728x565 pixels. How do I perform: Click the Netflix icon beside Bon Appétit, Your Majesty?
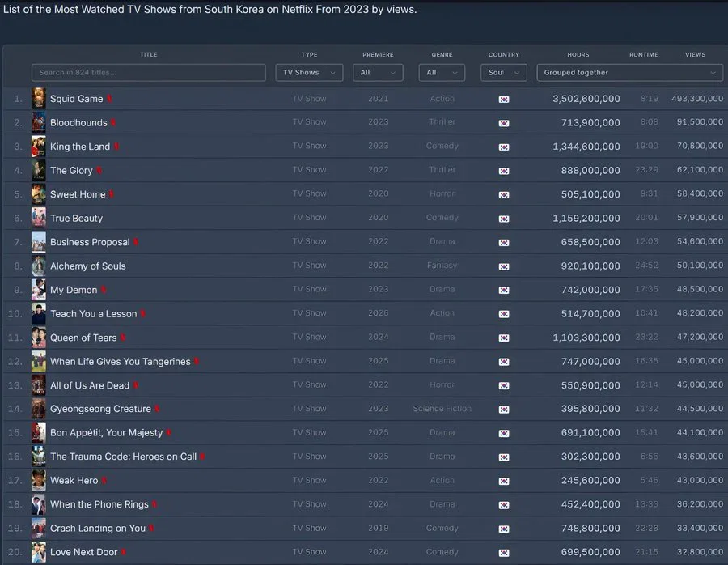click(x=168, y=432)
